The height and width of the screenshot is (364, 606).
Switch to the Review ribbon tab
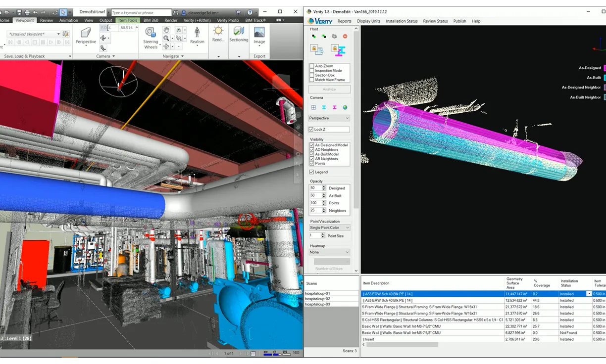(x=47, y=20)
